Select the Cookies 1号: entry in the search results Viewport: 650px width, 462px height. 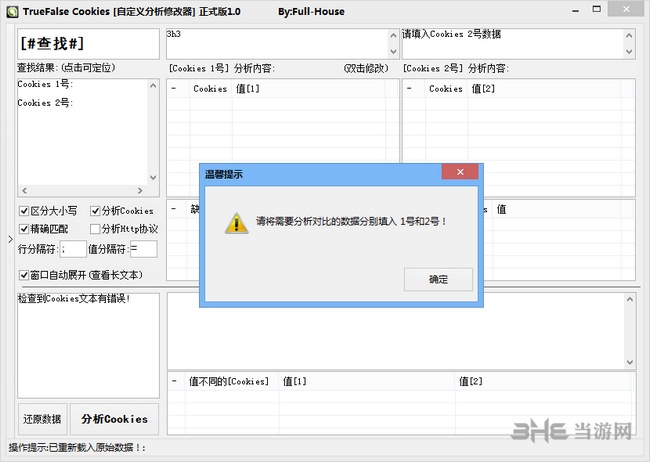(45, 84)
